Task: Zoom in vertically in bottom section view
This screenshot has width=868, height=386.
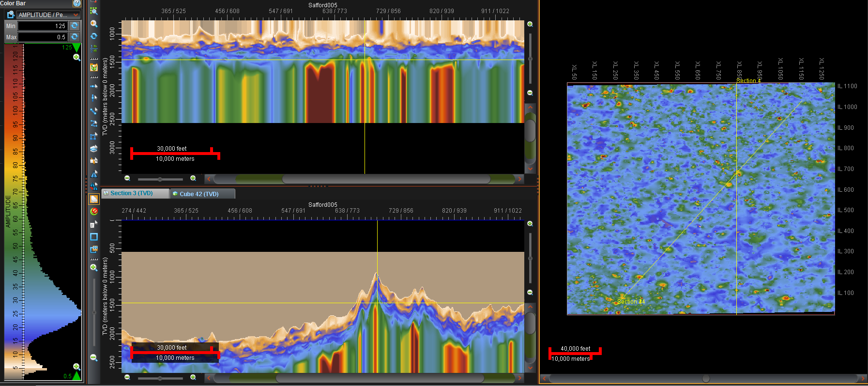Action: pyautogui.click(x=530, y=224)
